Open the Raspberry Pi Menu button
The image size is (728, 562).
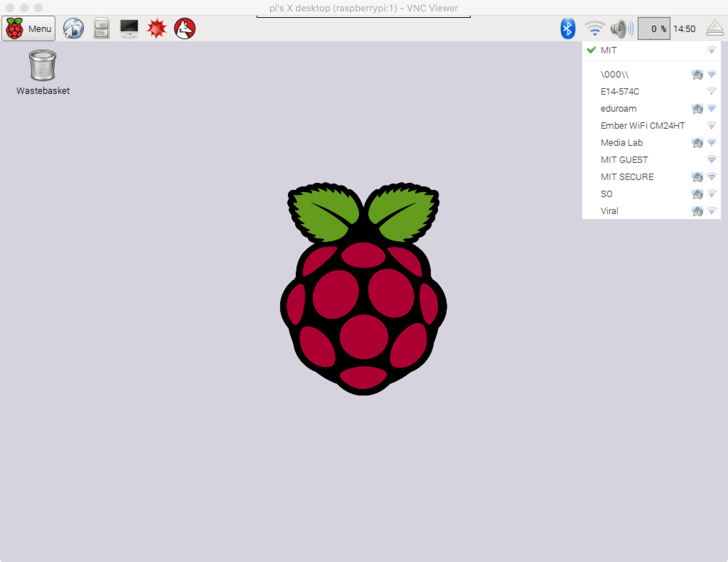pos(28,28)
